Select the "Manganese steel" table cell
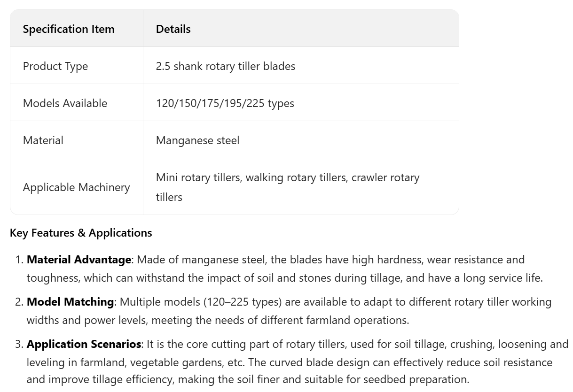 click(x=197, y=140)
